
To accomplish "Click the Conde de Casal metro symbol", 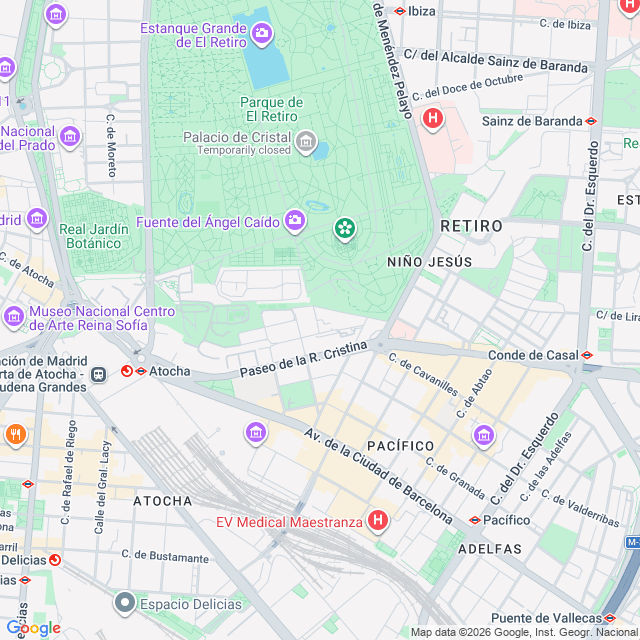I will pyautogui.click(x=587, y=355).
